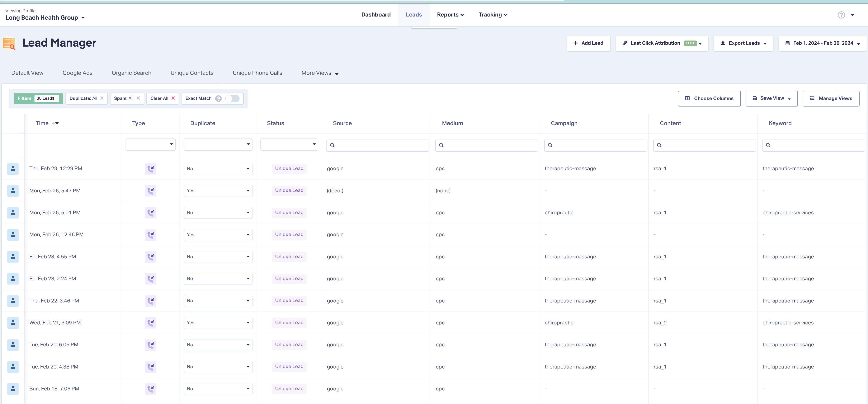Click the help question mark icon in header
868x404 pixels.
tap(841, 15)
